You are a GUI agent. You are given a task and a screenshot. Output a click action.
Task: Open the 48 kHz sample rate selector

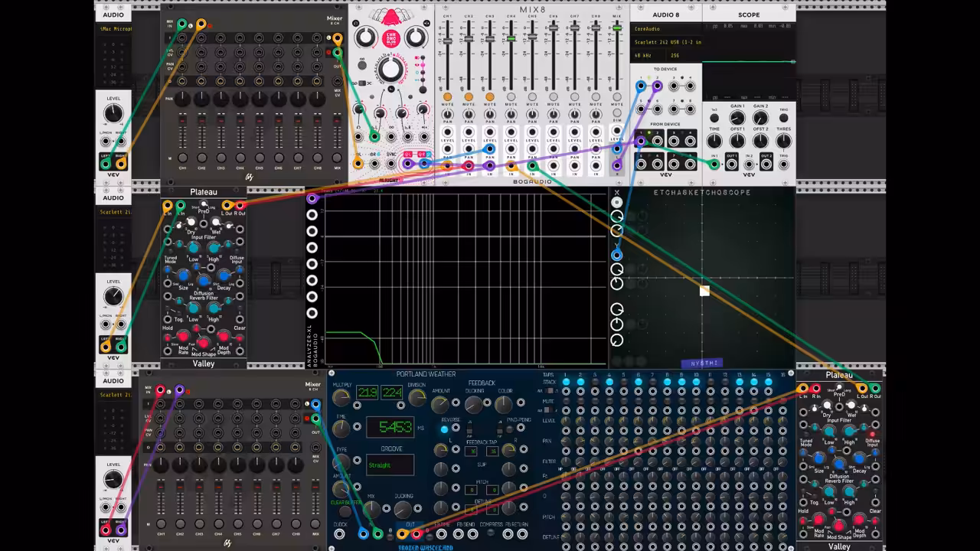point(649,56)
